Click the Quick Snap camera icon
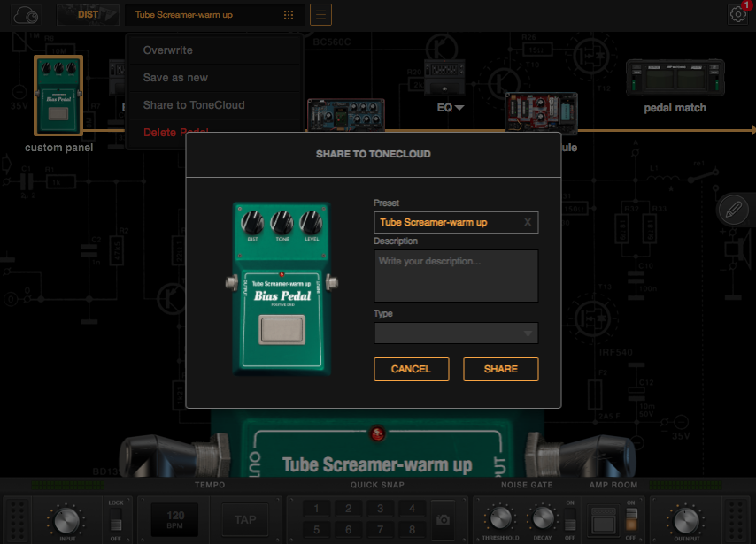The height and width of the screenshot is (544, 756). [x=444, y=519]
